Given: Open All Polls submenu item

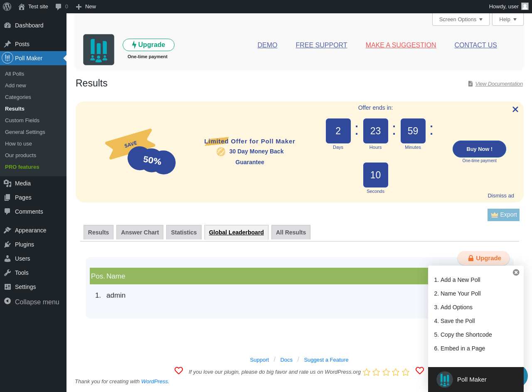Looking at the screenshot, I should [x=33, y=74].
